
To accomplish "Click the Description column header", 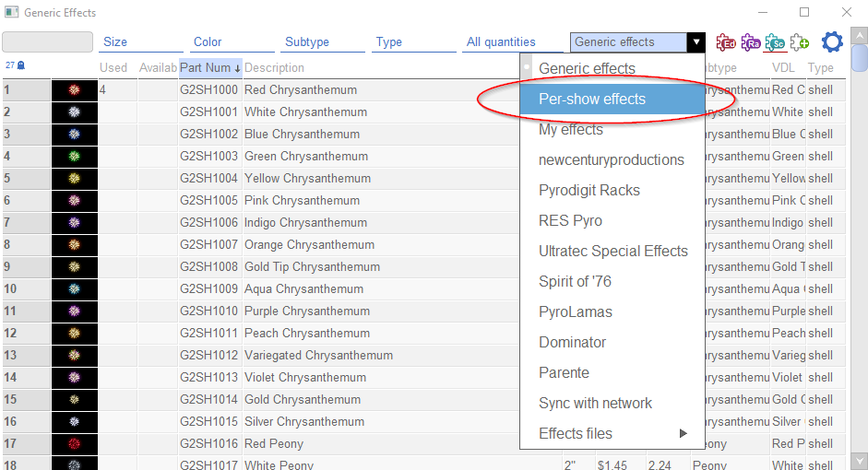I will point(274,68).
